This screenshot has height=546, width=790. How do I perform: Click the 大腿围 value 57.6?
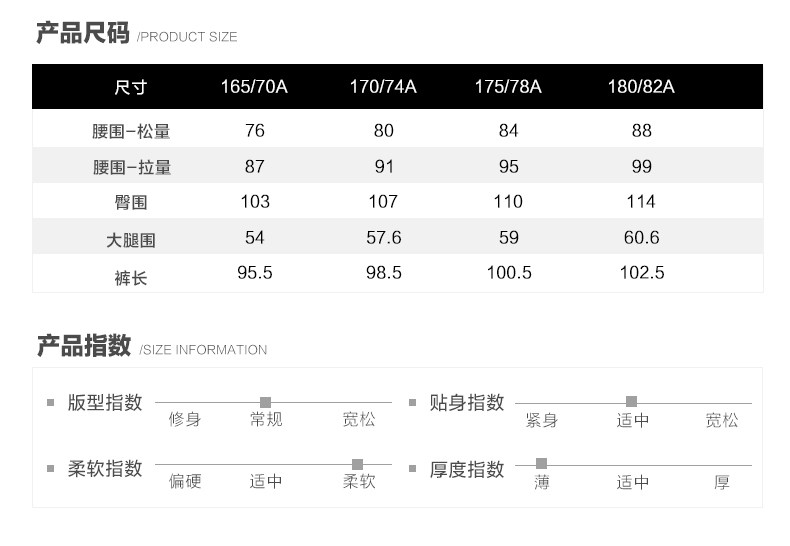[x=381, y=238]
